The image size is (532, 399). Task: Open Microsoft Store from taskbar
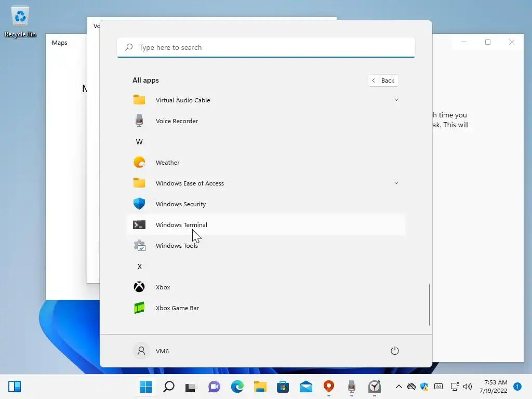click(283, 387)
